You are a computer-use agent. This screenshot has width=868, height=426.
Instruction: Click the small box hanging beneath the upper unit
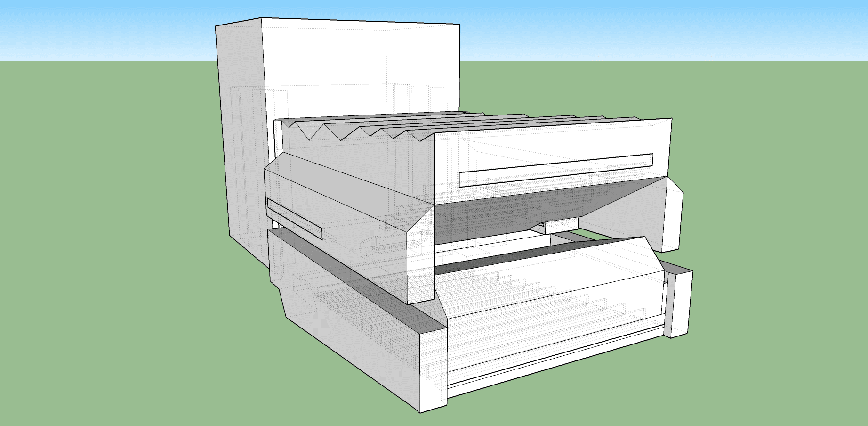coord(561,226)
